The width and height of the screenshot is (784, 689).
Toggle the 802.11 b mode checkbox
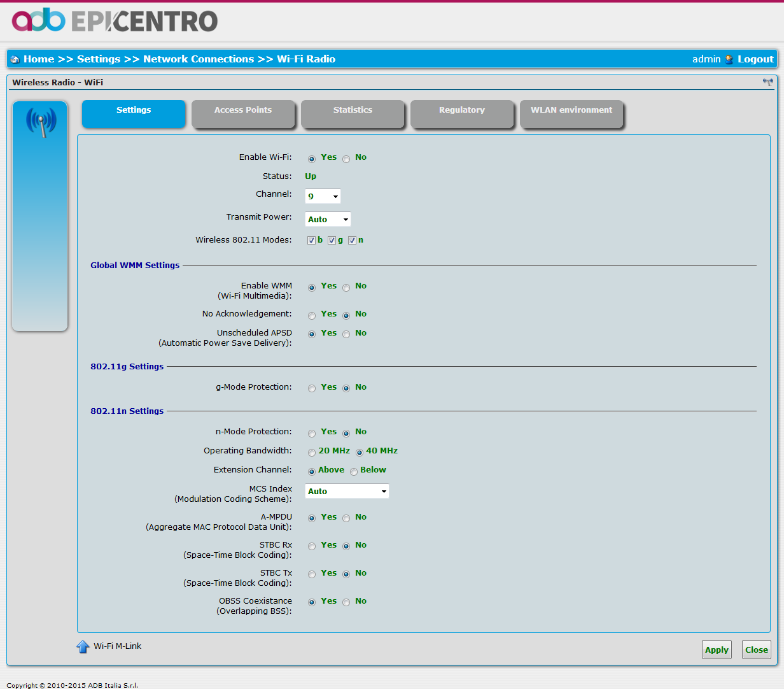point(311,240)
